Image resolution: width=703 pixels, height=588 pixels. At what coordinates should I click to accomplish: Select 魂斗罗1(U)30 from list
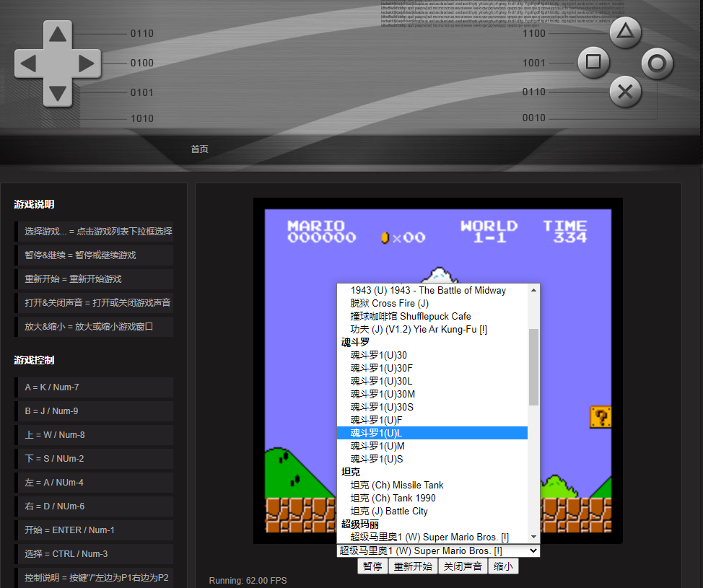click(432, 356)
